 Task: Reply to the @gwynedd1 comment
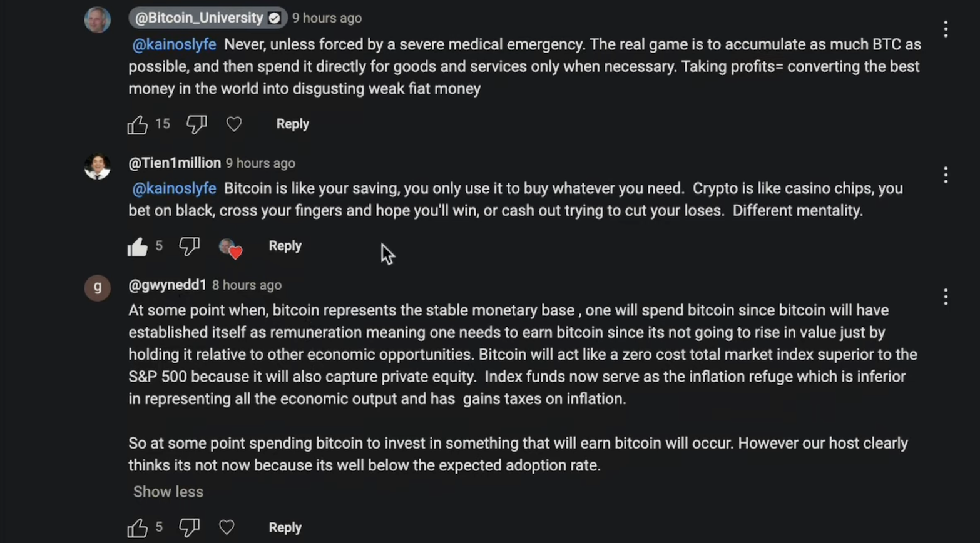pos(285,527)
